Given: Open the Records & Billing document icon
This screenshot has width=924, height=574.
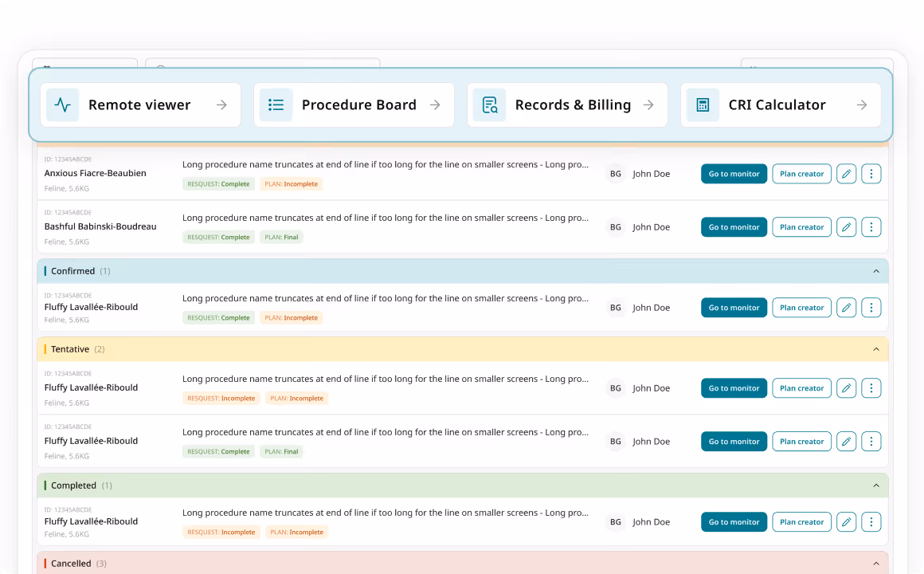Looking at the screenshot, I should 489,104.
